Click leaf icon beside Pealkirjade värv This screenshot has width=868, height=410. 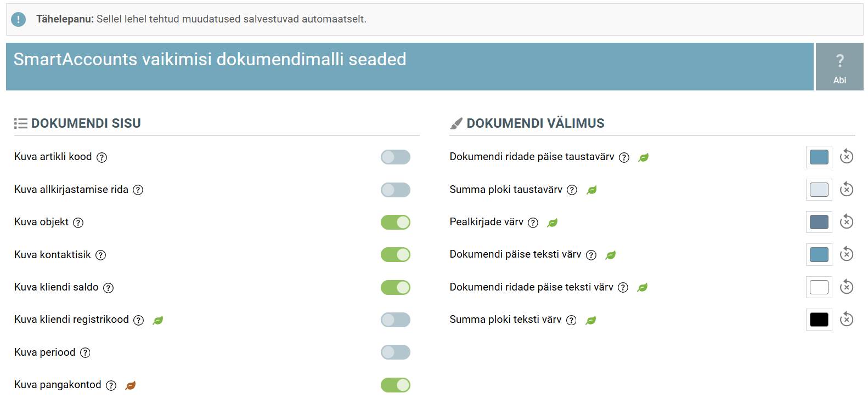553,223
